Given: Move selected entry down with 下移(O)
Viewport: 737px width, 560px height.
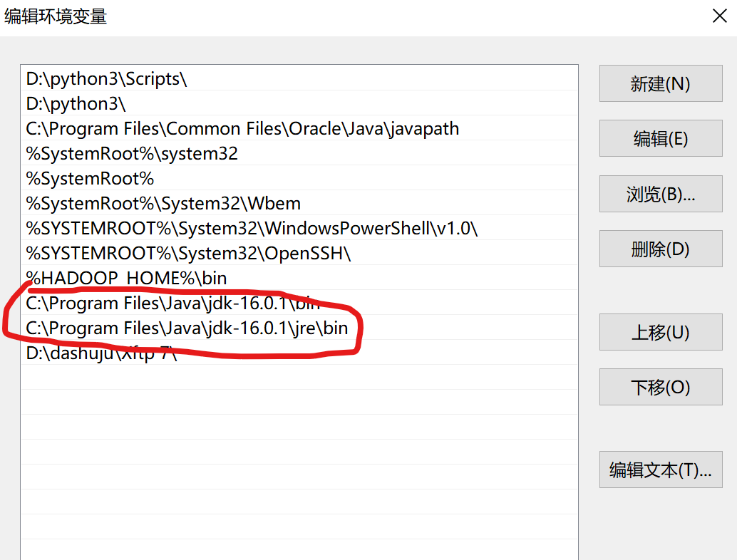Looking at the screenshot, I should [660, 387].
